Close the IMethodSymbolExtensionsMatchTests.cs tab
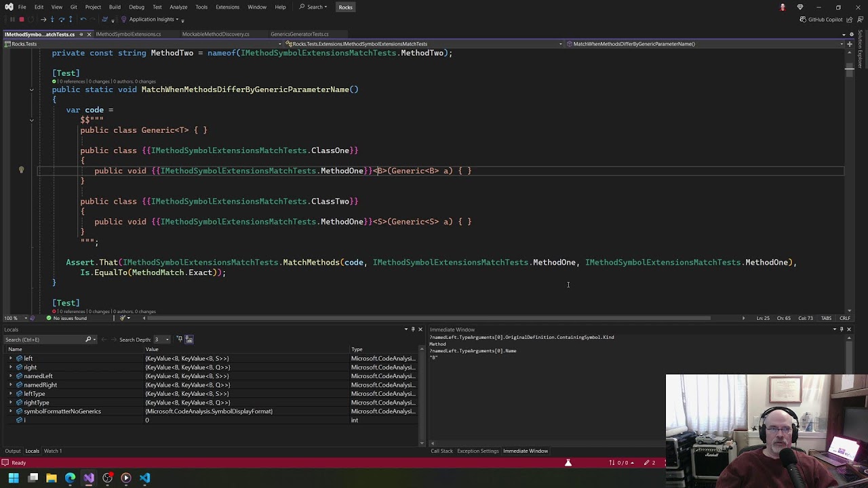The height and width of the screenshot is (488, 868). [x=89, y=34]
